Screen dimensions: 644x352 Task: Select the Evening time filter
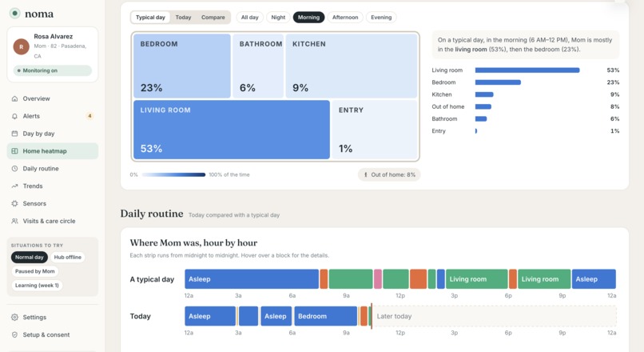pyautogui.click(x=381, y=18)
